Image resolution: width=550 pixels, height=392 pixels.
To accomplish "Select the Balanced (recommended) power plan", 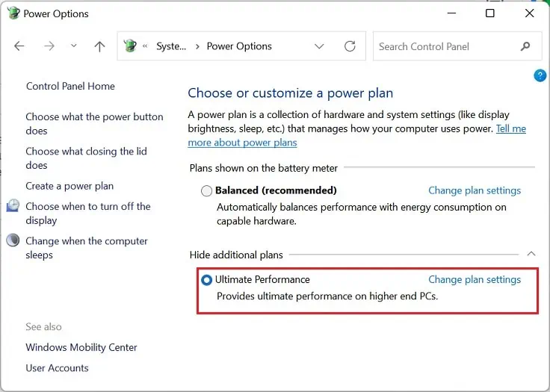I will tap(207, 190).
